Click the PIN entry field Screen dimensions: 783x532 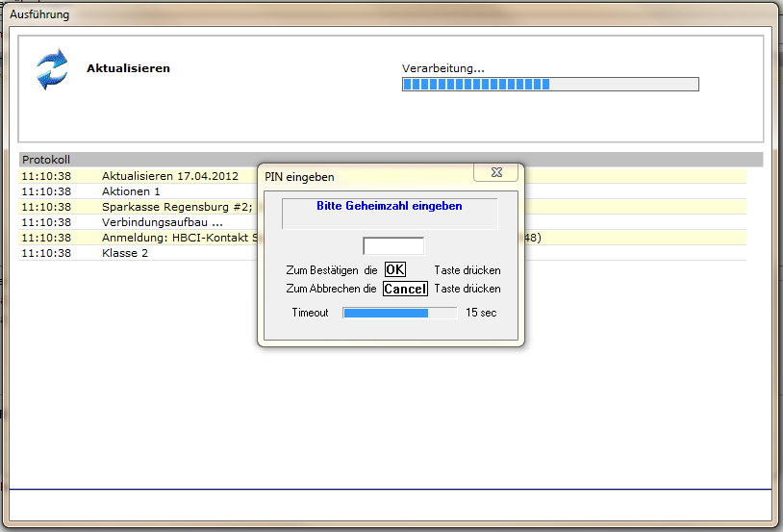click(393, 245)
